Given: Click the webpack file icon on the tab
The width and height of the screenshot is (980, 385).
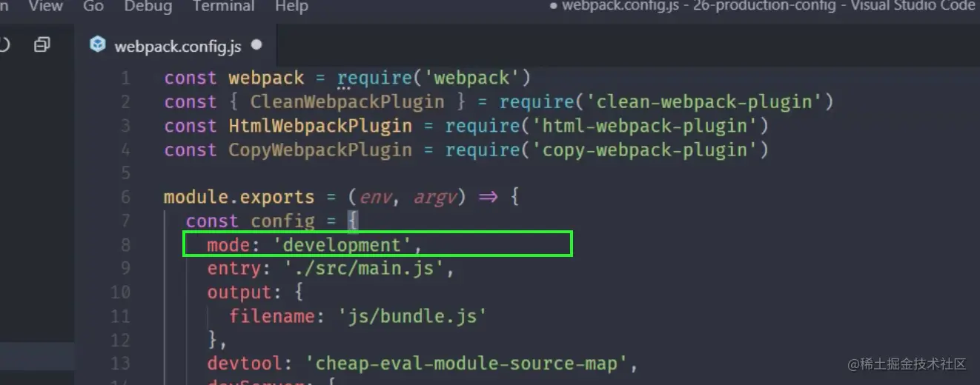Looking at the screenshot, I should pos(98,45).
